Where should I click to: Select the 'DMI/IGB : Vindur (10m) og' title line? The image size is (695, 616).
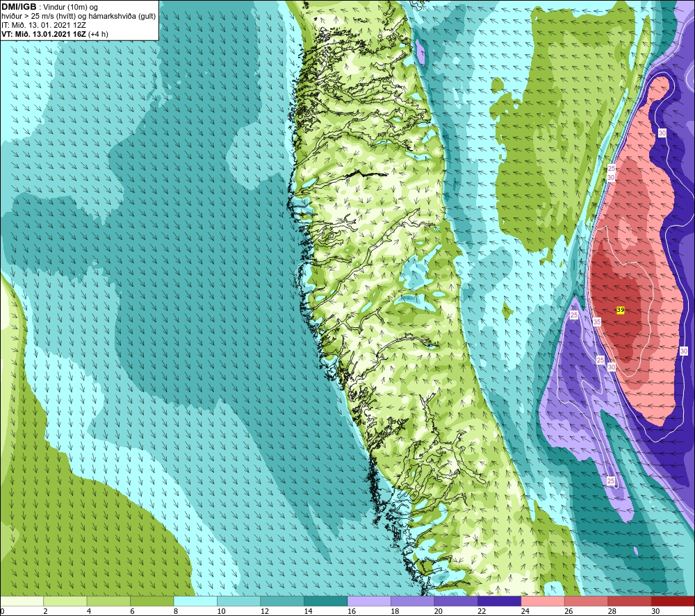[x=49, y=7]
